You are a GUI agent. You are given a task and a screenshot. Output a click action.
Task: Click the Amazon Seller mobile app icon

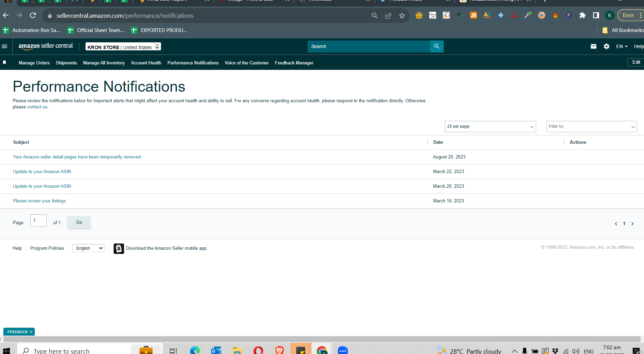click(119, 248)
